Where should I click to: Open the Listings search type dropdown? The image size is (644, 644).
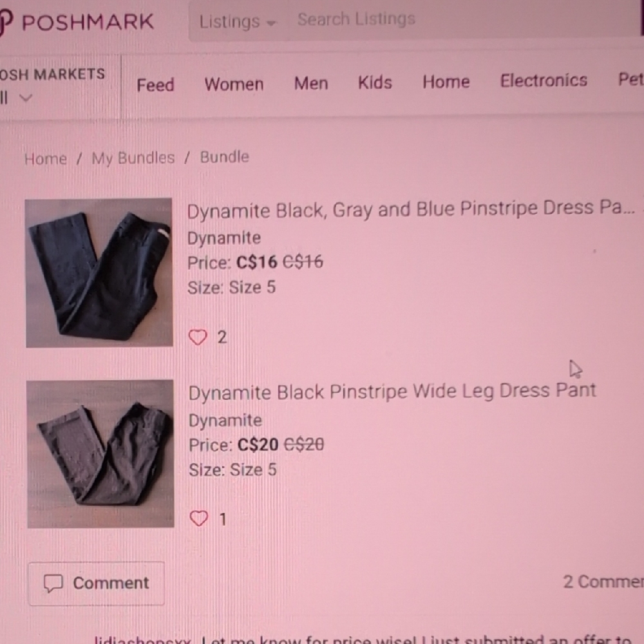point(237,22)
